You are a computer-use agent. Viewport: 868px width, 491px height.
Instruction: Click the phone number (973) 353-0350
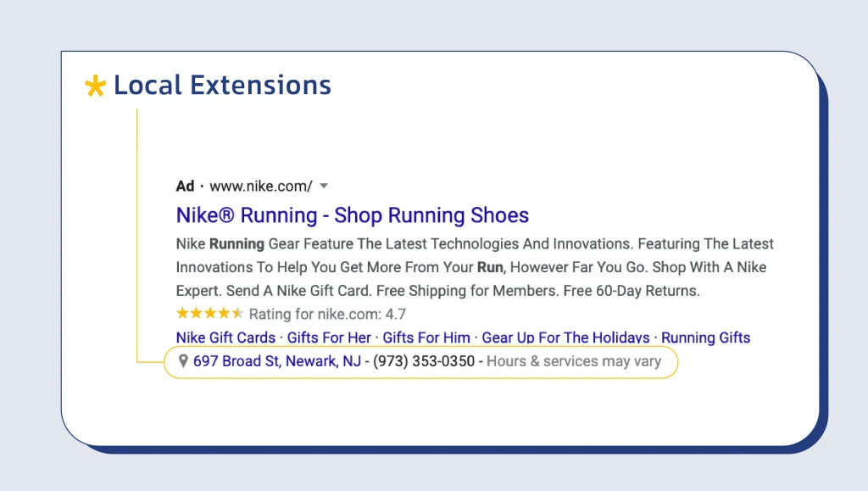click(x=424, y=361)
